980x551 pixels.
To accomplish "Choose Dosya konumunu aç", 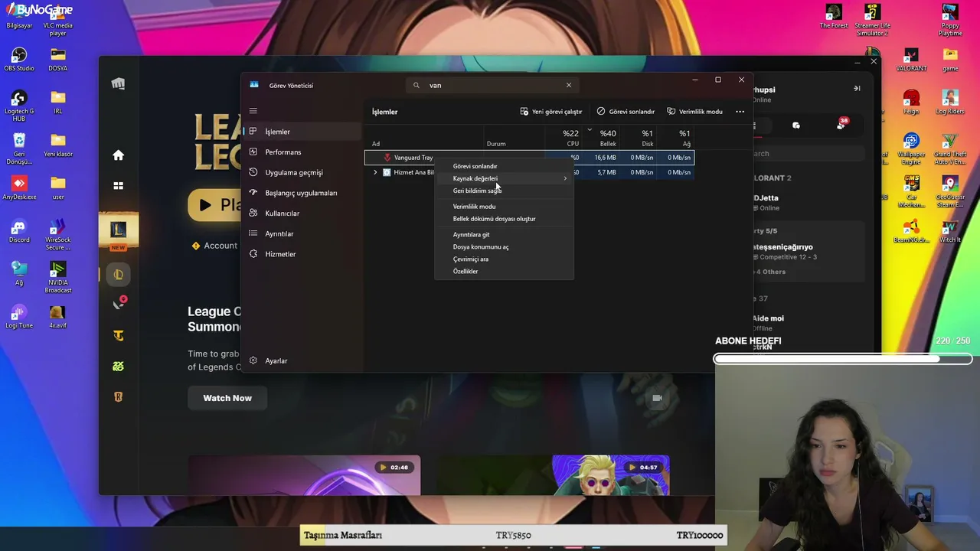I will click(x=504, y=247).
